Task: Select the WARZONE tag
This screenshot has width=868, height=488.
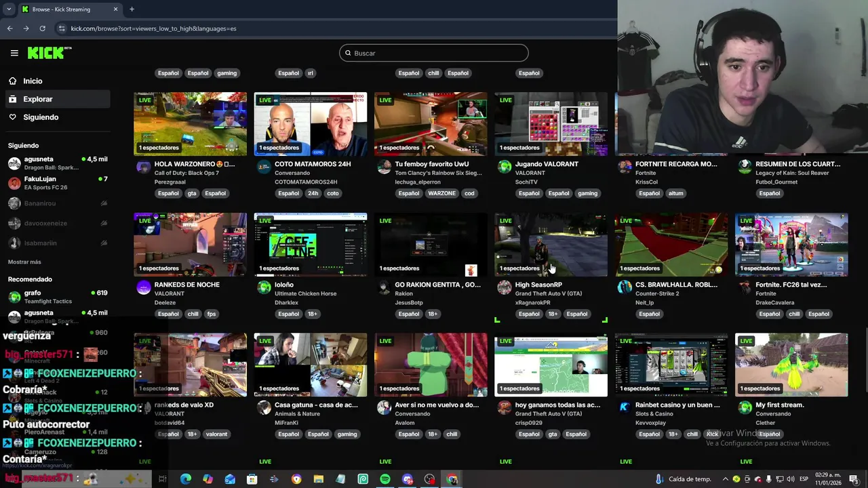Action: point(442,193)
